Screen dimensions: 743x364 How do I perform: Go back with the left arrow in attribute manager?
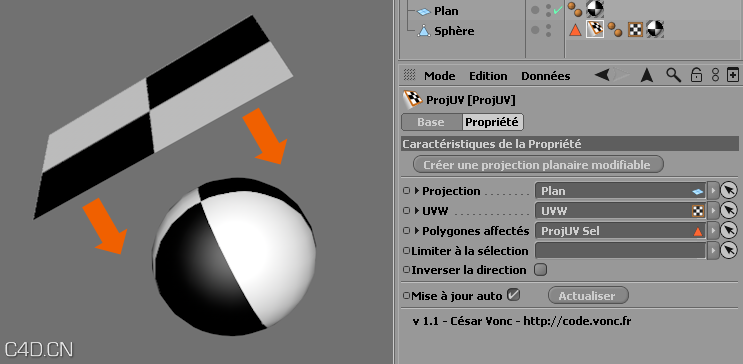(602, 75)
